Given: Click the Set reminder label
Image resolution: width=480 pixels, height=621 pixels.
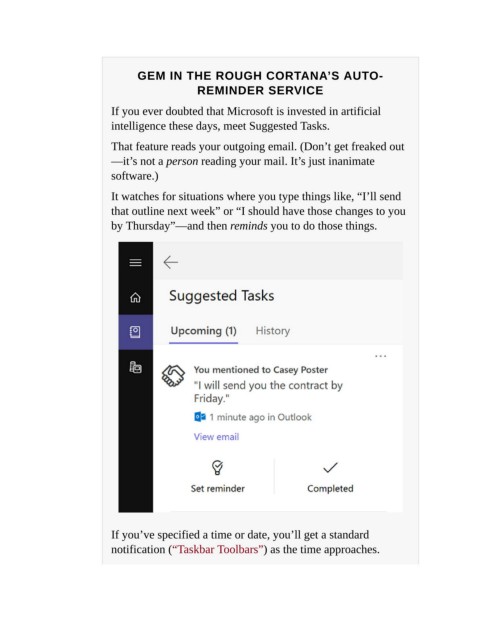Looking at the screenshot, I should [x=217, y=488].
